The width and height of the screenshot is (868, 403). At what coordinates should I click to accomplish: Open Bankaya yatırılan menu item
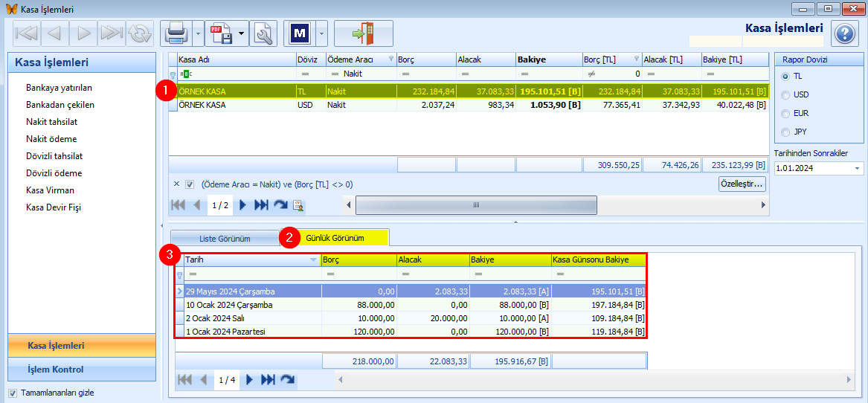click(x=59, y=88)
